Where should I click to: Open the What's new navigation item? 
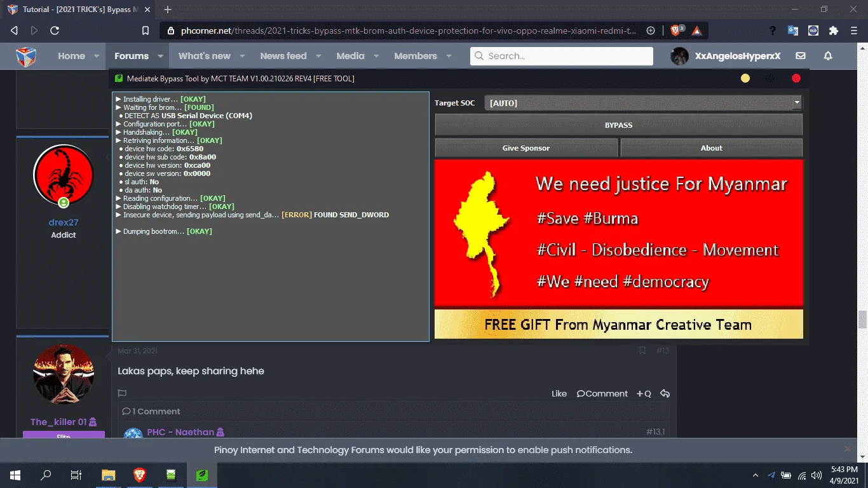[x=205, y=56]
